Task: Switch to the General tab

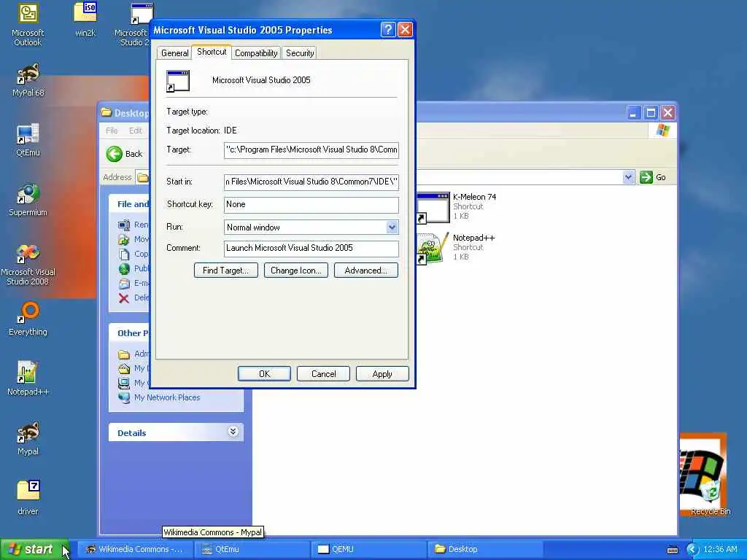Action: tap(174, 52)
